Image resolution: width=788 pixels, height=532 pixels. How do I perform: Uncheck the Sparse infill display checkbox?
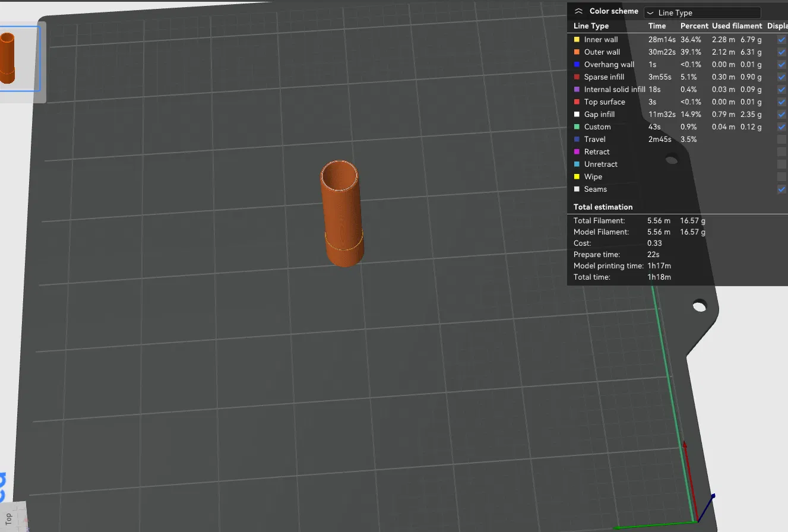[782, 77]
